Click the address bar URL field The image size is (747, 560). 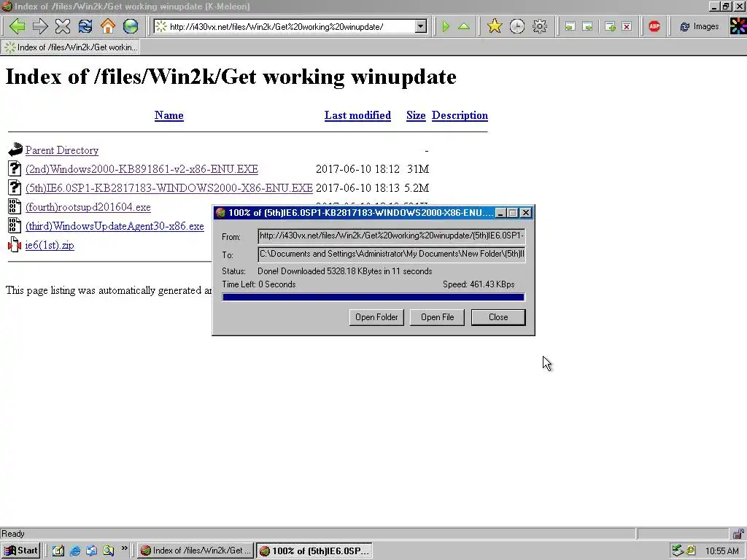click(x=290, y=27)
